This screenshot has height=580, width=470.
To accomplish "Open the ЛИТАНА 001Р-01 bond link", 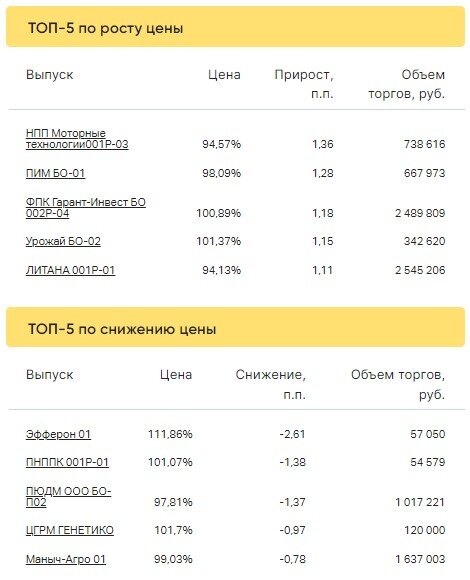I will 70,270.
